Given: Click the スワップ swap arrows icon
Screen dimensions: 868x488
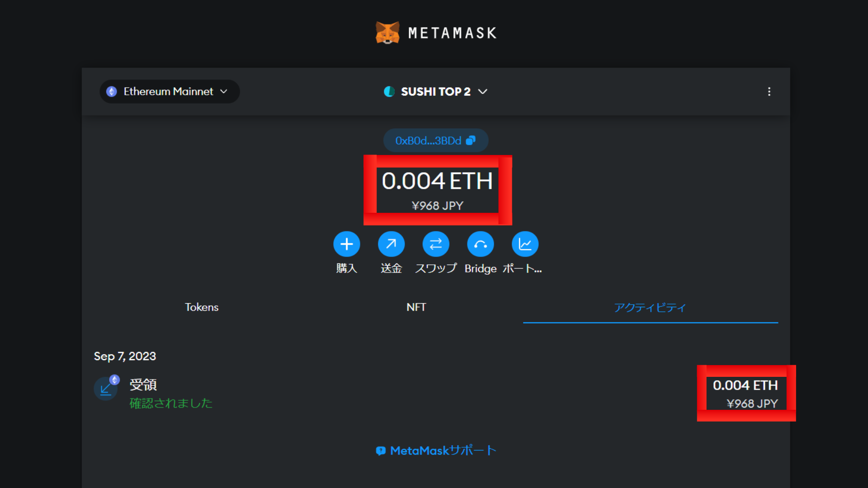Looking at the screenshot, I should 436,244.
